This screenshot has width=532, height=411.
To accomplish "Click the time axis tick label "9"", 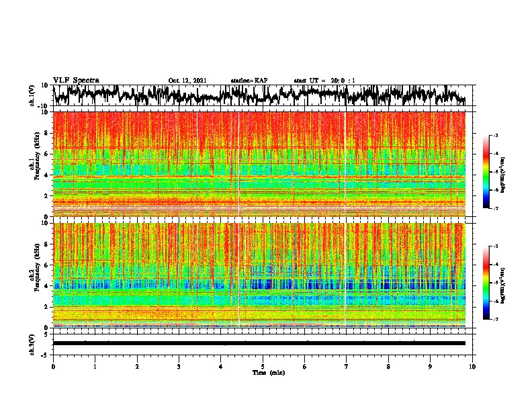I will pos(430,367).
